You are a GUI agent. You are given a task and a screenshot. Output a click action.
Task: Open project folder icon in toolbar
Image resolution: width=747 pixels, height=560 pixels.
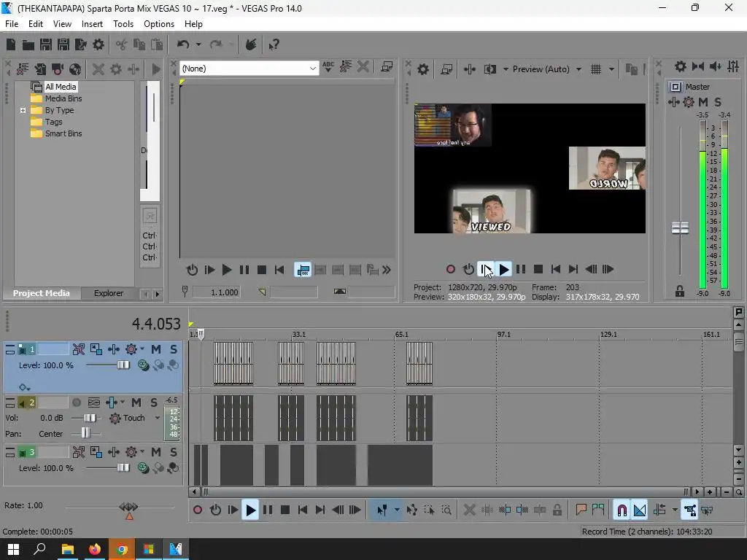click(x=28, y=44)
